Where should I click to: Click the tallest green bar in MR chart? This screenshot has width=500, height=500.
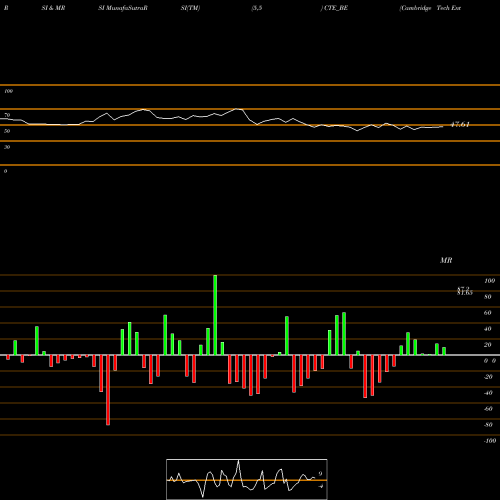[x=215, y=315]
